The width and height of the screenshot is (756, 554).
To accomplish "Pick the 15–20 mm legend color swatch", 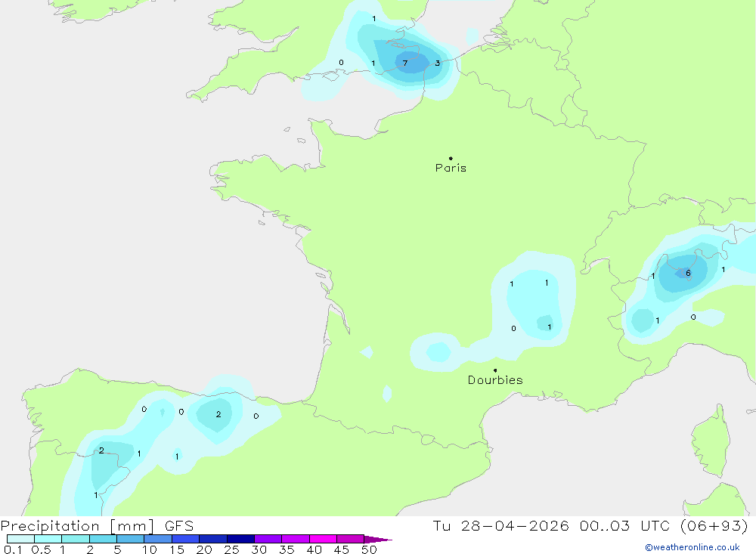I will point(186,539).
